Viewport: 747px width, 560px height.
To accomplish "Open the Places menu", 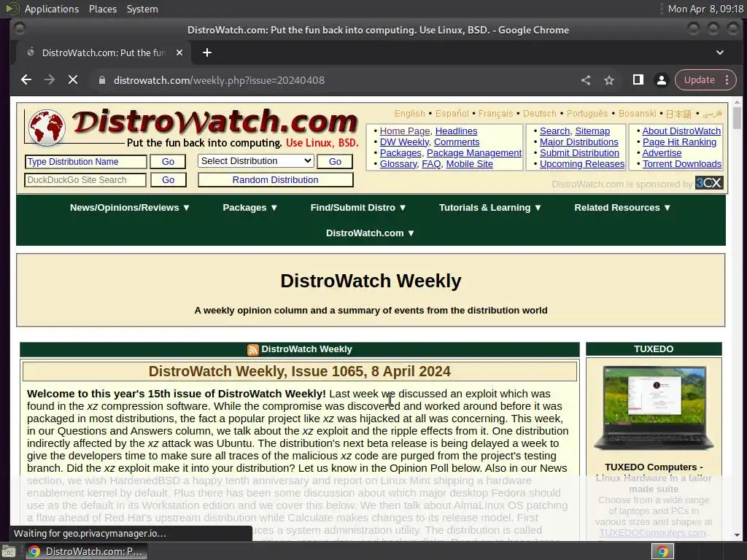I will pos(102,9).
